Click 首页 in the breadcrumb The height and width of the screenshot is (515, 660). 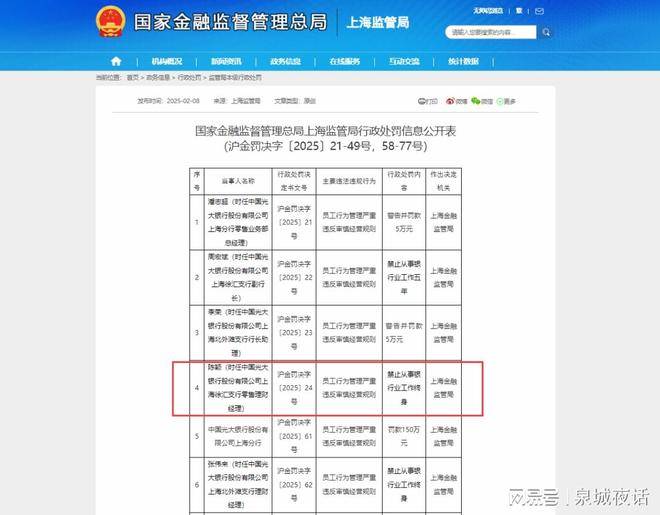pos(132,77)
